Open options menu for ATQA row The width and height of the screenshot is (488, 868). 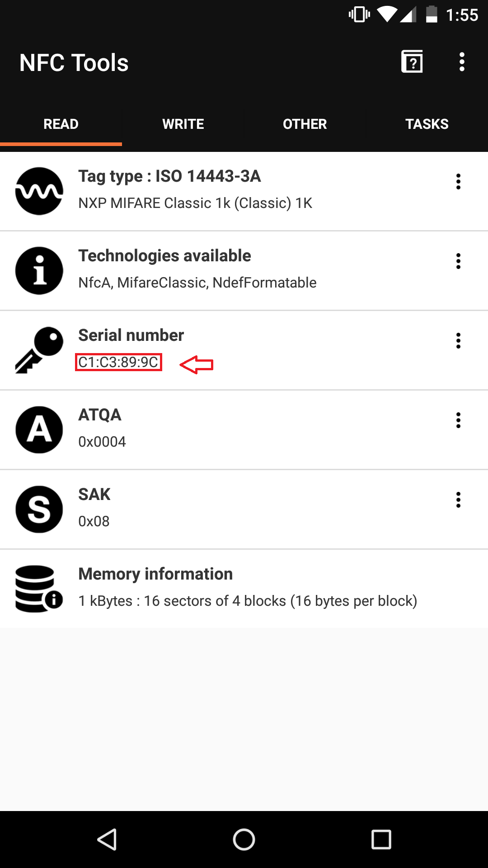[458, 420]
